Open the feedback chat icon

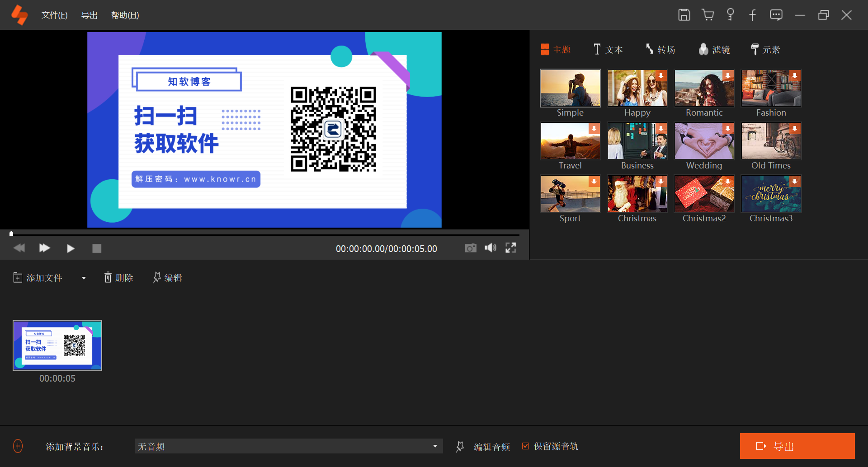click(x=776, y=15)
